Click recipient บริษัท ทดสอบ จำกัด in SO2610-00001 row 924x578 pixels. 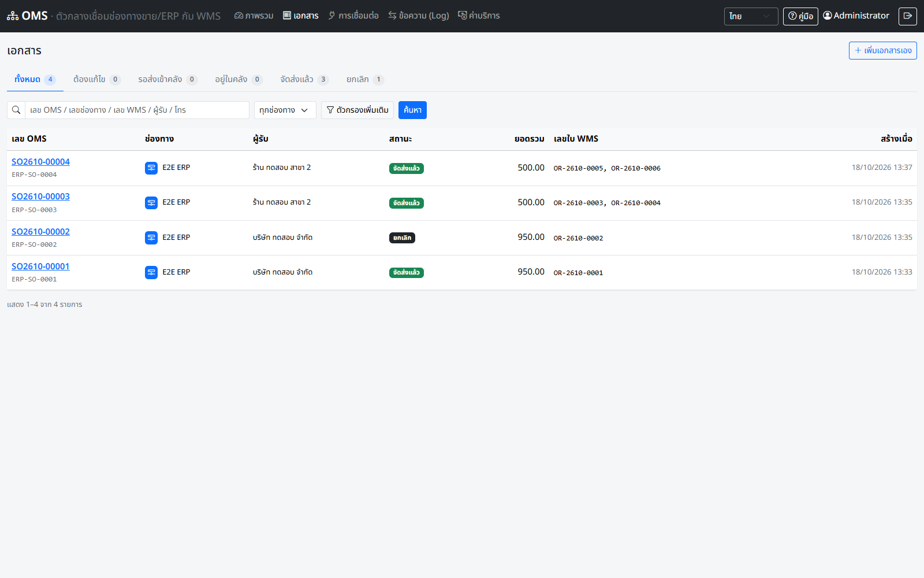282,272
